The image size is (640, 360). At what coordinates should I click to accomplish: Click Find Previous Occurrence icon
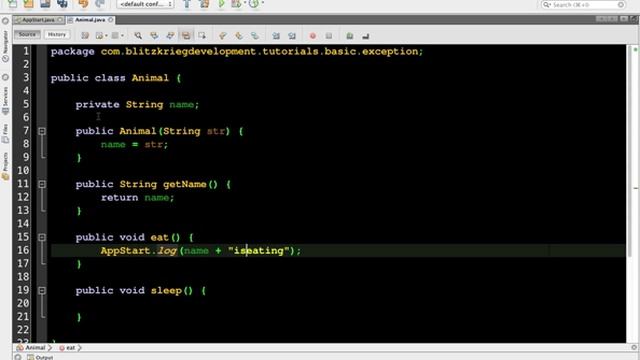click(154, 36)
